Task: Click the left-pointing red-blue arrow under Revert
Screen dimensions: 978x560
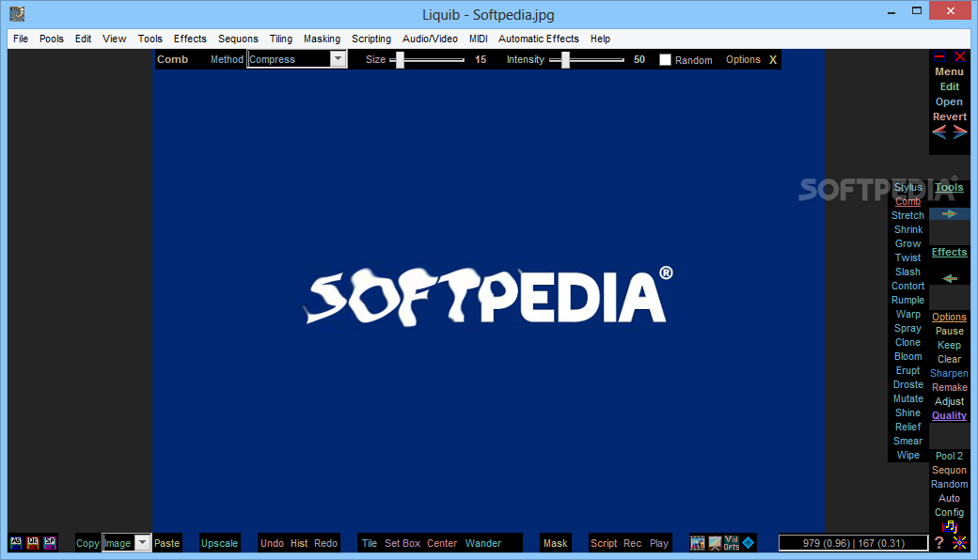Action: coord(939,132)
